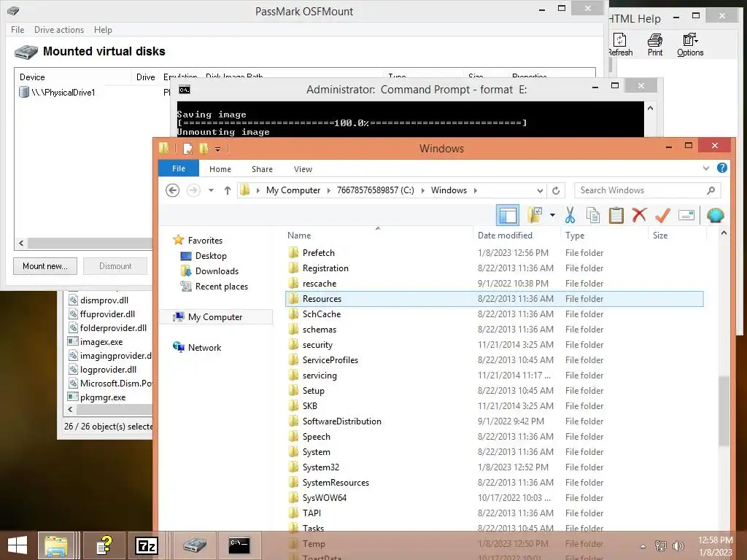Expand the arrow after Windows in breadcrumb

(x=475, y=190)
